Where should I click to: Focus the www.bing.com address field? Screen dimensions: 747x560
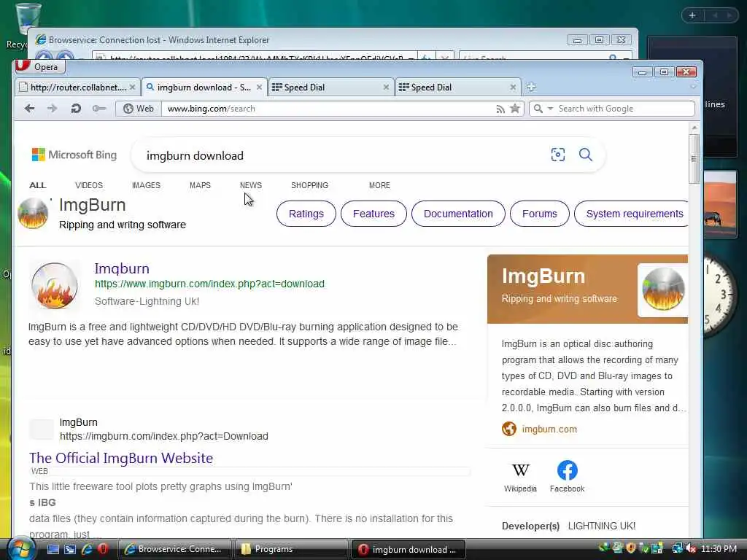[x=329, y=109]
